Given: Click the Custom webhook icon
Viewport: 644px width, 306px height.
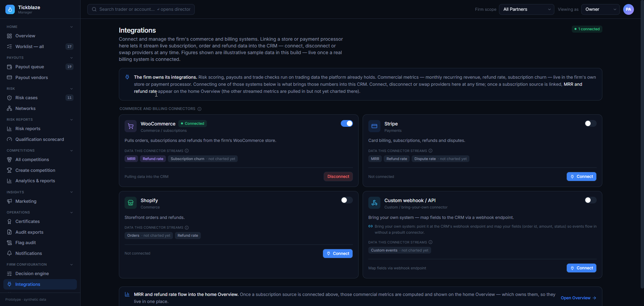Looking at the screenshot, I should point(374,203).
